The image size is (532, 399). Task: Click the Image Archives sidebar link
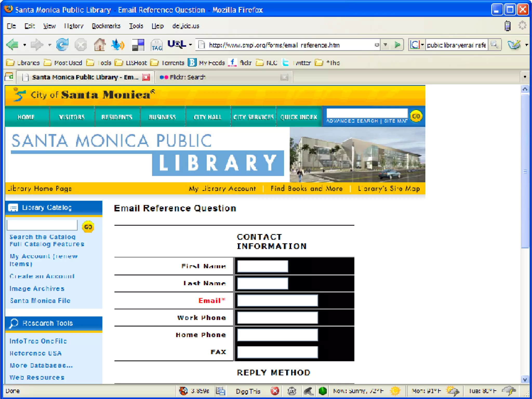(37, 289)
